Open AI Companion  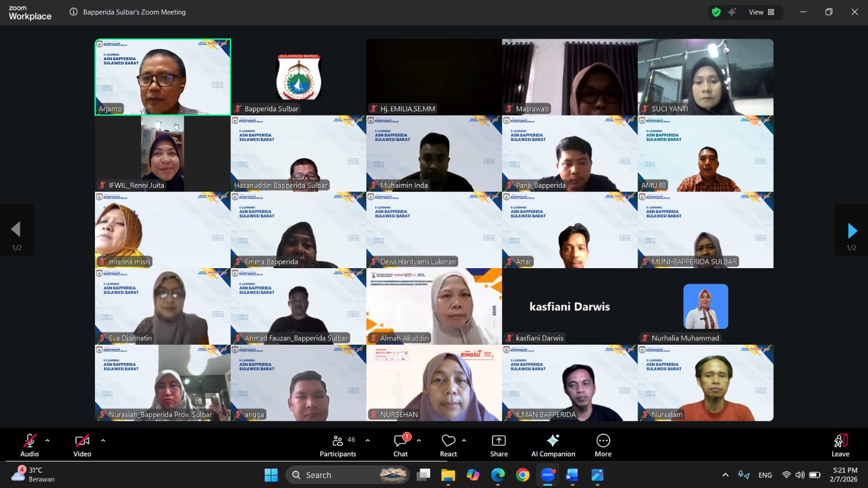(x=553, y=445)
